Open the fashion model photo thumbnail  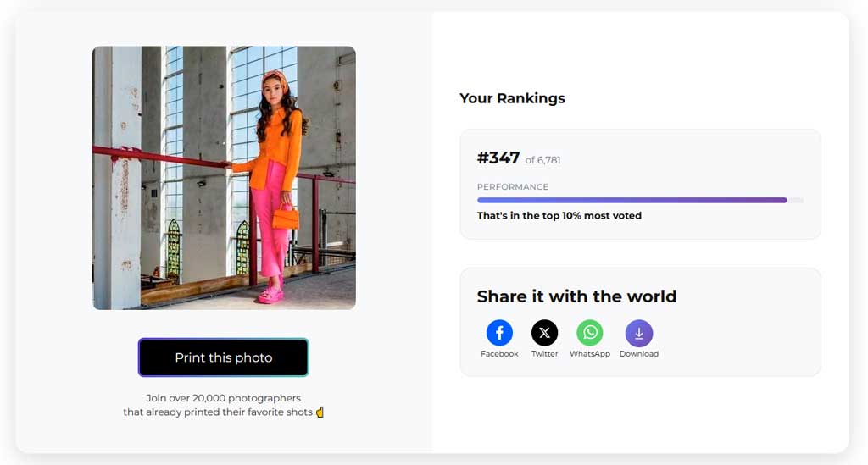click(x=224, y=178)
